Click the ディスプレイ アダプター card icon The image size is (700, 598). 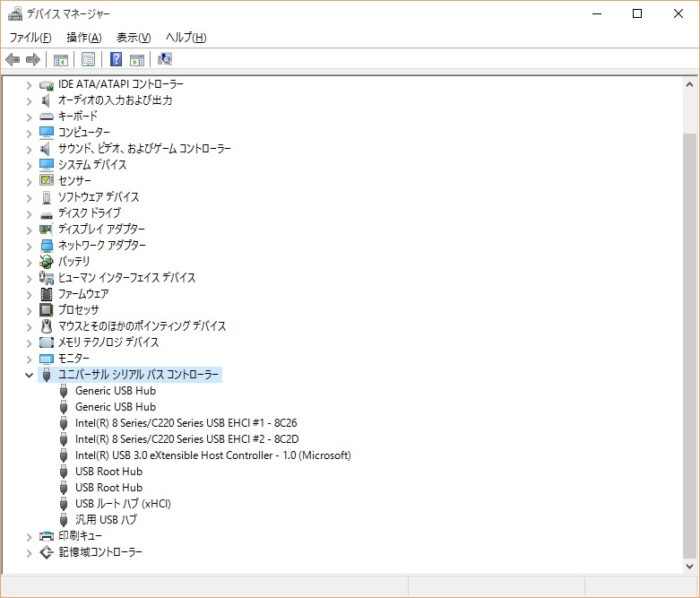46,229
